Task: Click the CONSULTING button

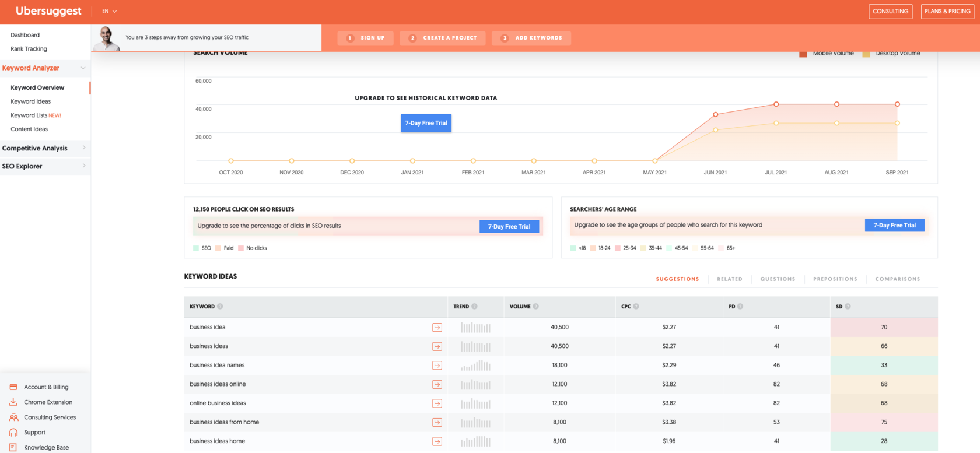Action: [890, 11]
